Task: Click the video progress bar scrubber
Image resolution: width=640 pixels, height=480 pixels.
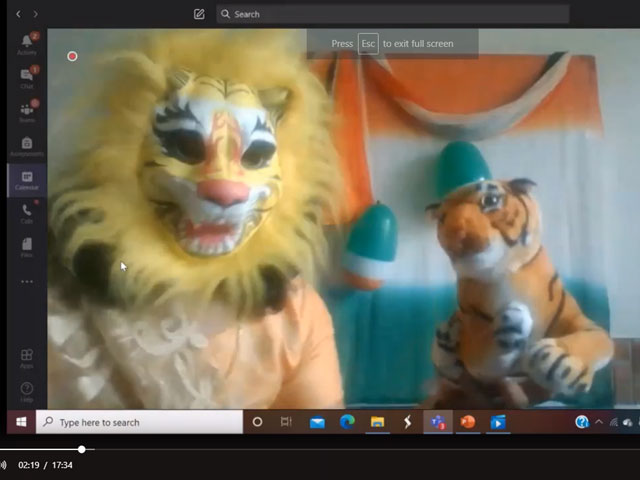Action: pos(82,450)
